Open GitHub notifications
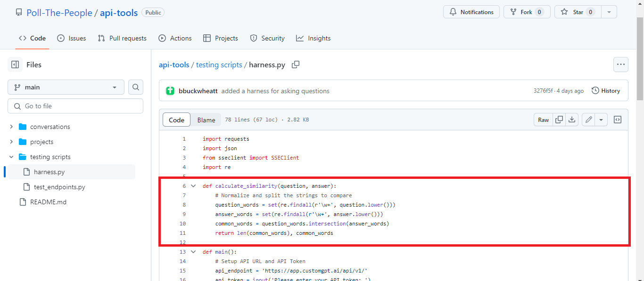The width and height of the screenshot is (644, 281). click(471, 12)
